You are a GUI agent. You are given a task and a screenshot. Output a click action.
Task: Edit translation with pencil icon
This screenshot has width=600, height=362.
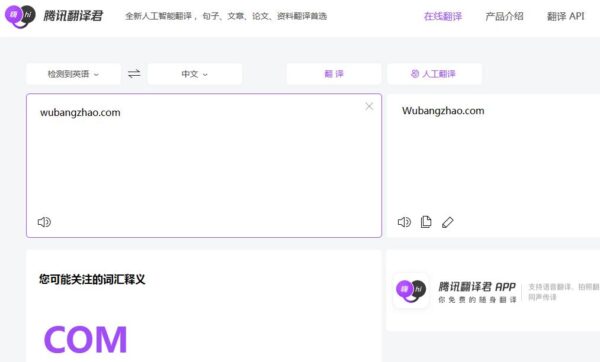(448, 222)
